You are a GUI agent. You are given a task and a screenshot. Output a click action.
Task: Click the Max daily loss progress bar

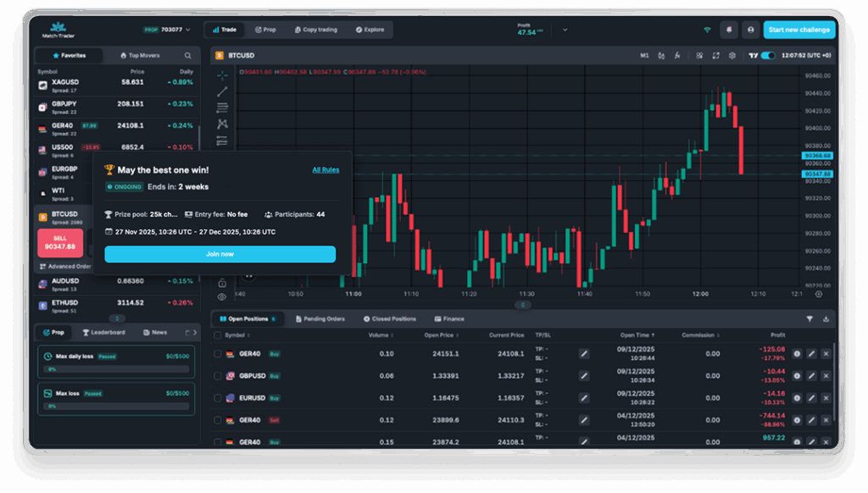118,369
